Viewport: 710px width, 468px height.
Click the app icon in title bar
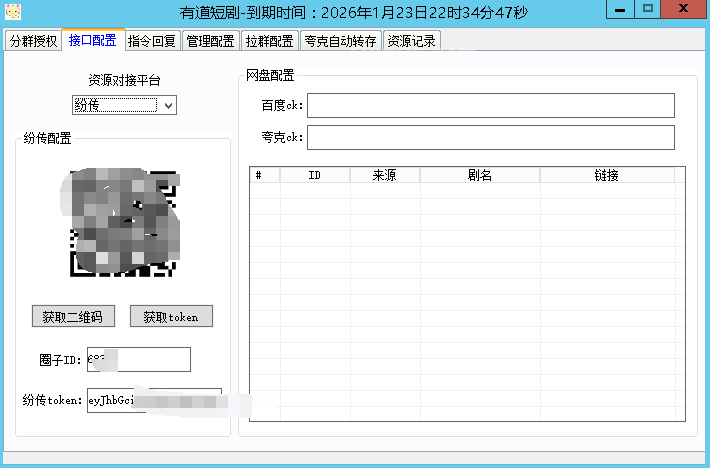point(13,12)
